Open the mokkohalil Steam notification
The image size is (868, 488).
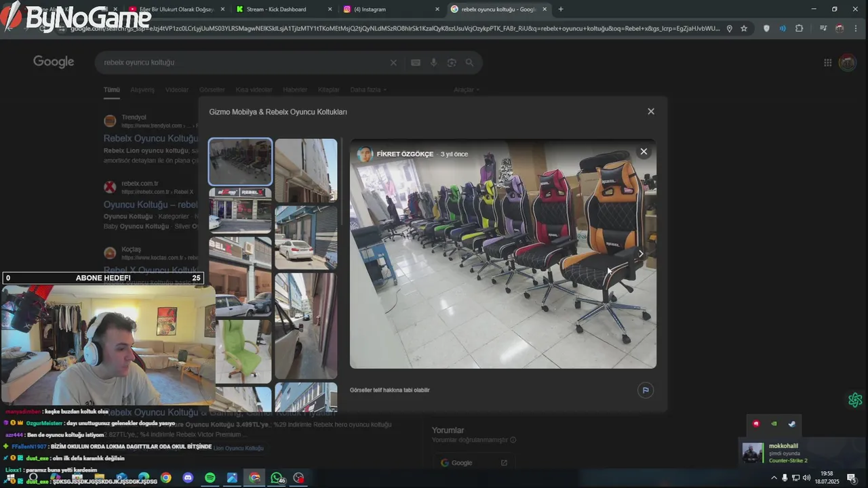pyautogui.click(x=802, y=453)
